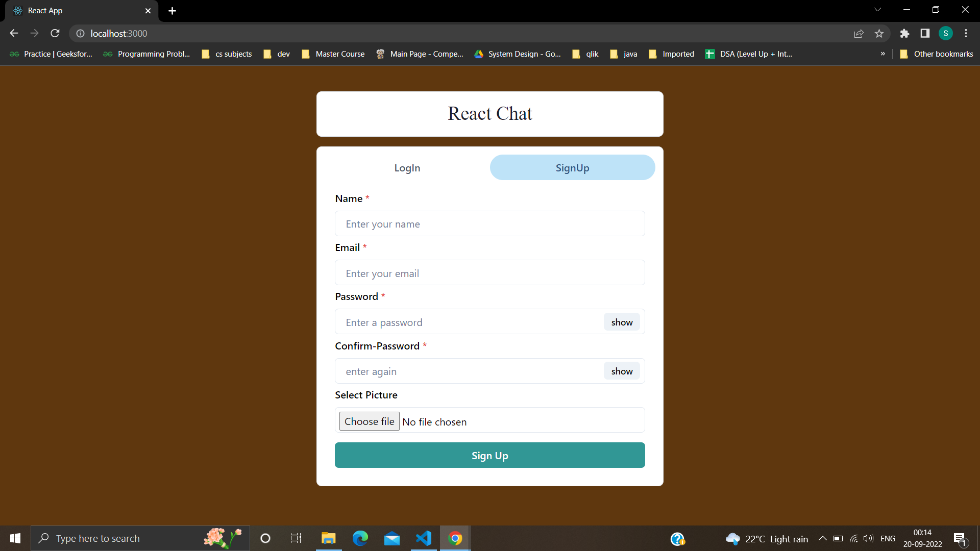Screen dimensions: 980x551
Task: Choose a profile picture file
Action: [369, 421]
